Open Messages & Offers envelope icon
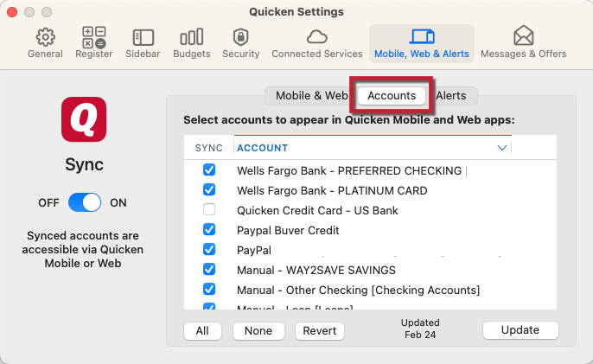Viewport: 593px width, 364px height. 524,35
